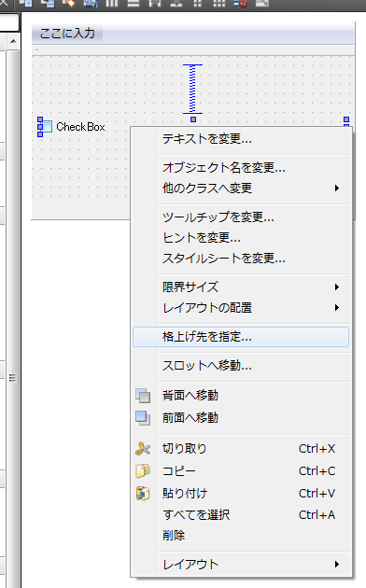Click the scissors icon beside 切り取り
Screen dimensions: 366x588
pos(143,449)
